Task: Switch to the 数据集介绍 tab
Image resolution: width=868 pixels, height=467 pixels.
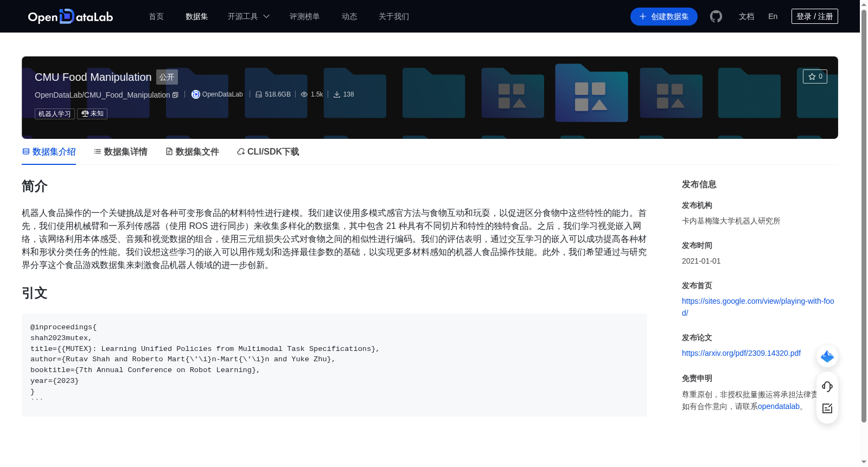Action: point(49,152)
